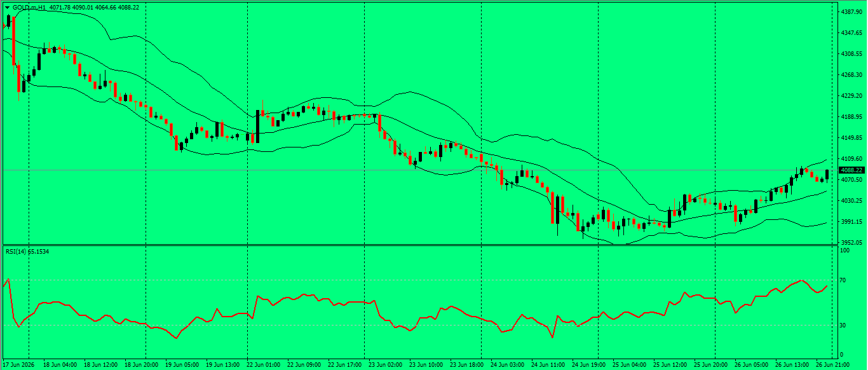Screen dimensions: 868x370
Task: Click the 4308.55 price scale label
Action: [851, 54]
